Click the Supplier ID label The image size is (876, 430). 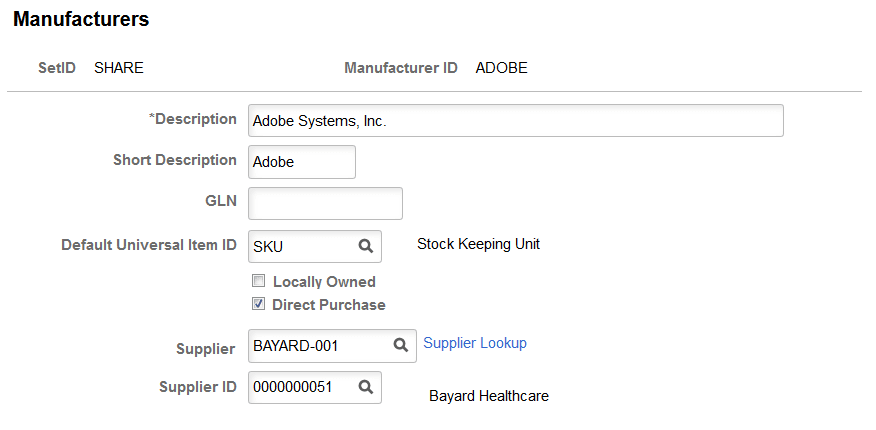(198, 387)
